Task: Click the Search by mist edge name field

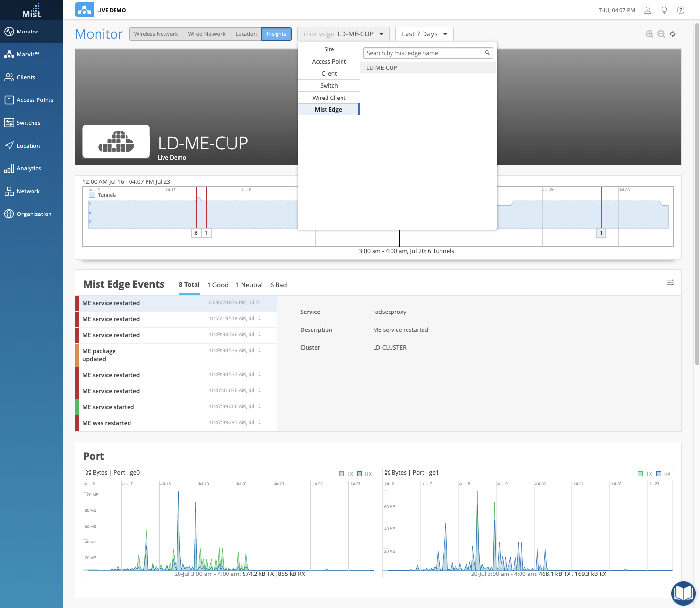Action: [x=424, y=53]
